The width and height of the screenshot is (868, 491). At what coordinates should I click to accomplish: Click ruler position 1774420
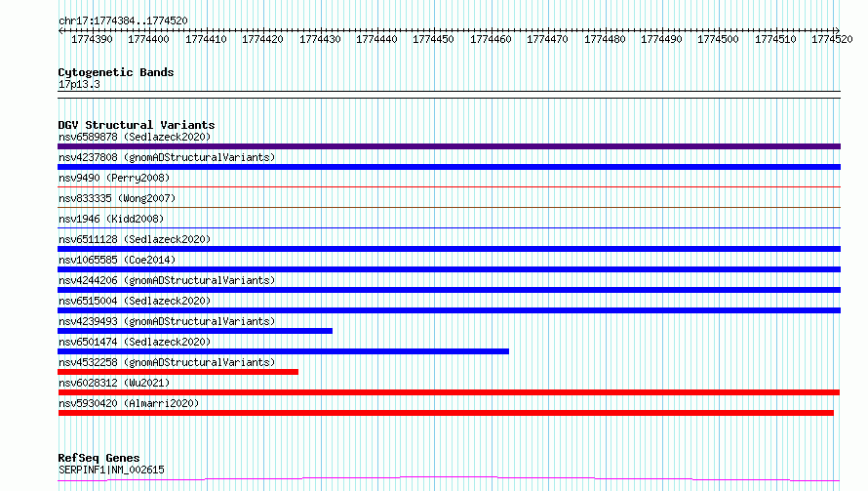262,39
